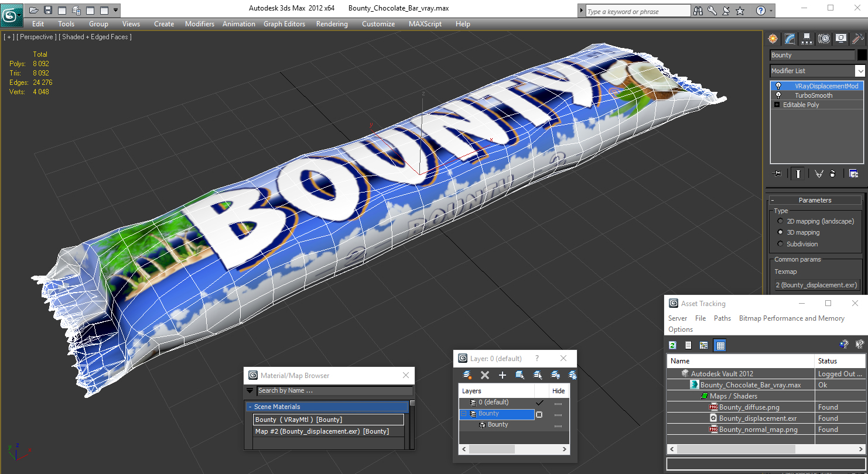Click Table View icon in Asset Tracking

720,345
